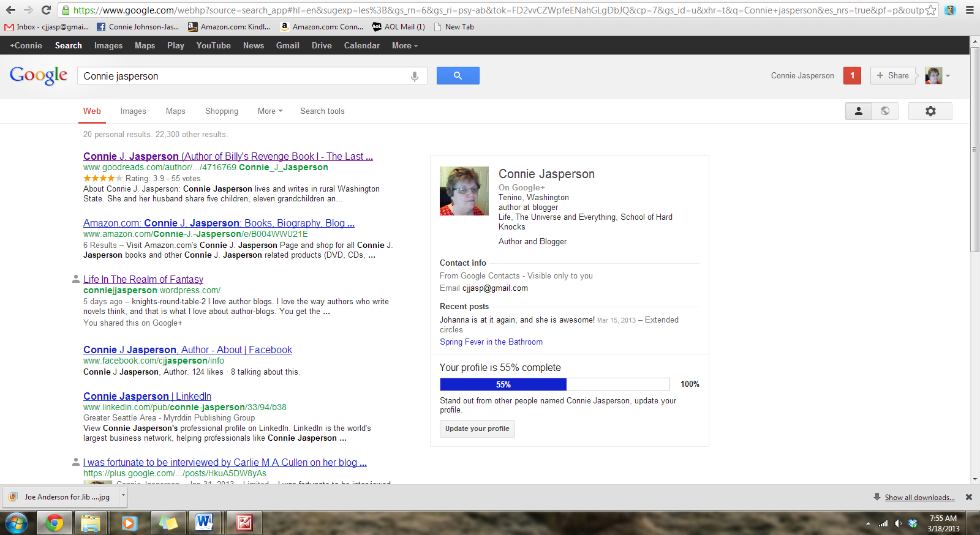The height and width of the screenshot is (535, 980).
Task: Open the settings gear options
Action: point(930,111)
